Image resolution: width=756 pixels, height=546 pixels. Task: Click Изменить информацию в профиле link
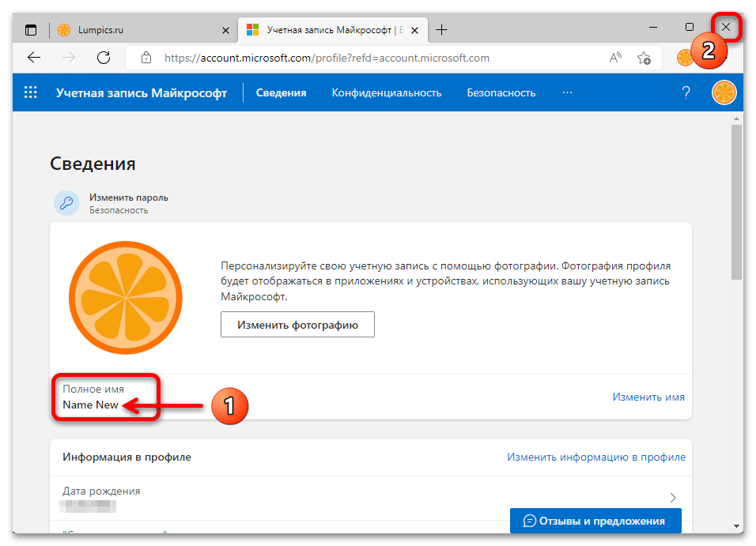tap(596, 458)
